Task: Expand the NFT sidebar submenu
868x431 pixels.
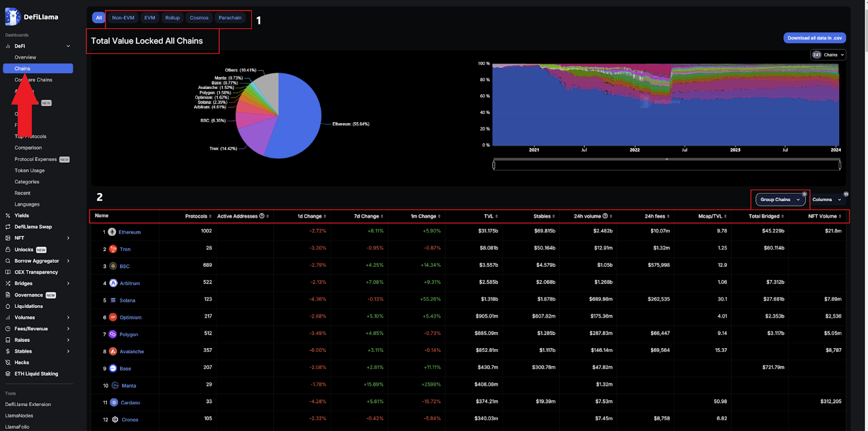Action: tap(68, 238)
